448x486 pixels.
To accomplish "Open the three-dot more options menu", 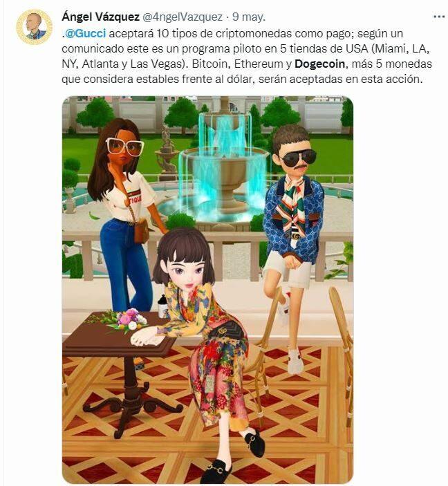I will pyautogui.click(x=439, y=17).
